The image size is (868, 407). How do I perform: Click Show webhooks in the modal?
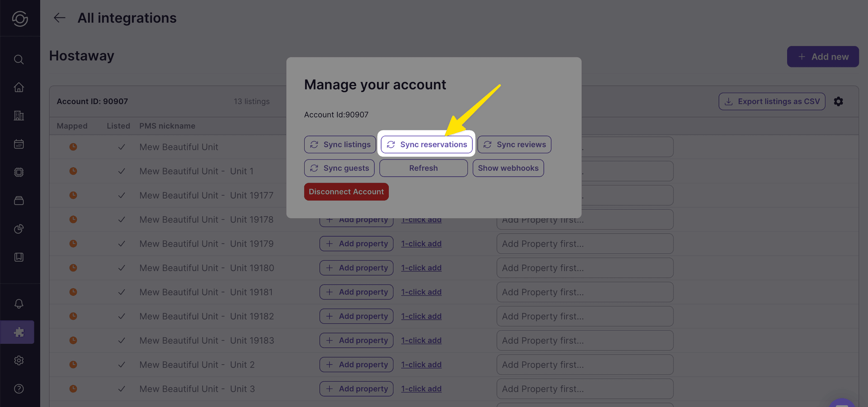[x=508, y=168]
